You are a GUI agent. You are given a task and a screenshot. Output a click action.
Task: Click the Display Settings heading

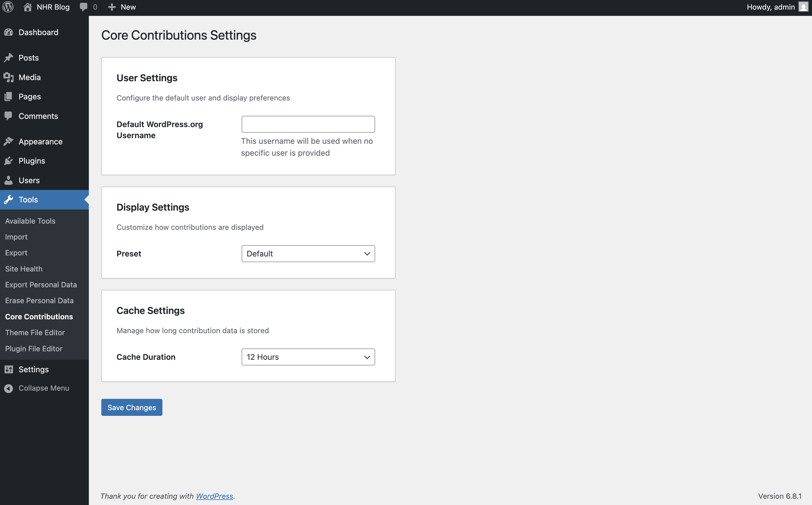point(153,207)
